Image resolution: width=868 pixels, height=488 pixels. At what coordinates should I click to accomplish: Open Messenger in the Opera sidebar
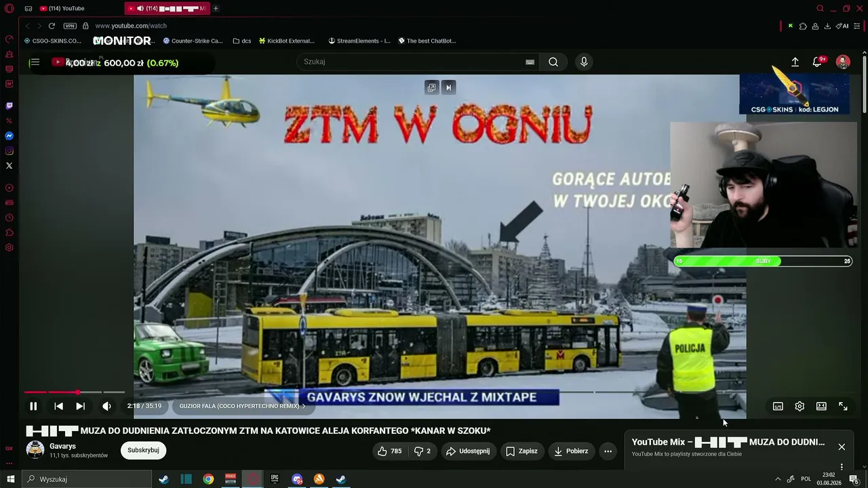pyautogui.click(x=9, y=136)
